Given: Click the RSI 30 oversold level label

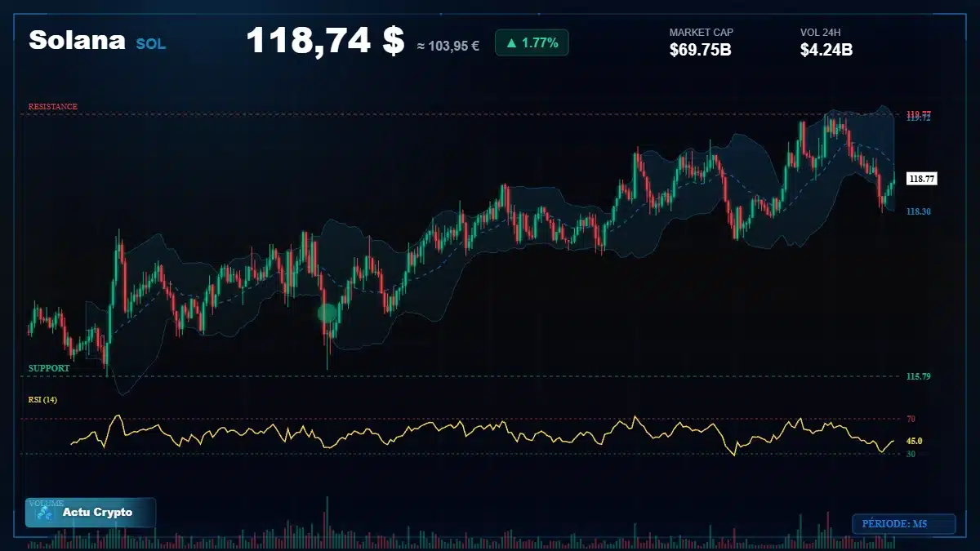Looking at the screenshot, I should click(x=911, y=454).
